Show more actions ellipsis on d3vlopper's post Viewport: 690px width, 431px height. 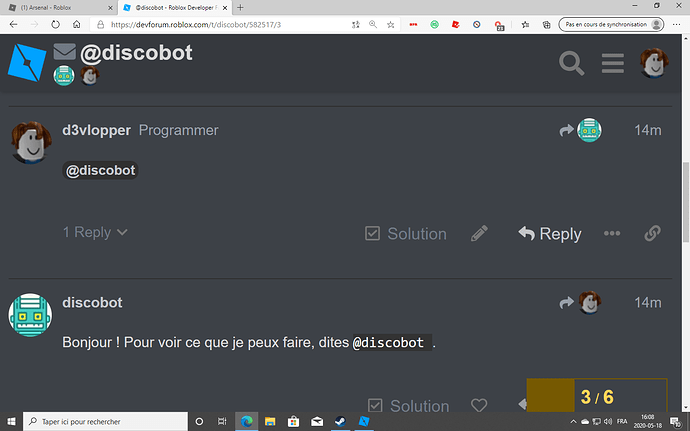612,233
